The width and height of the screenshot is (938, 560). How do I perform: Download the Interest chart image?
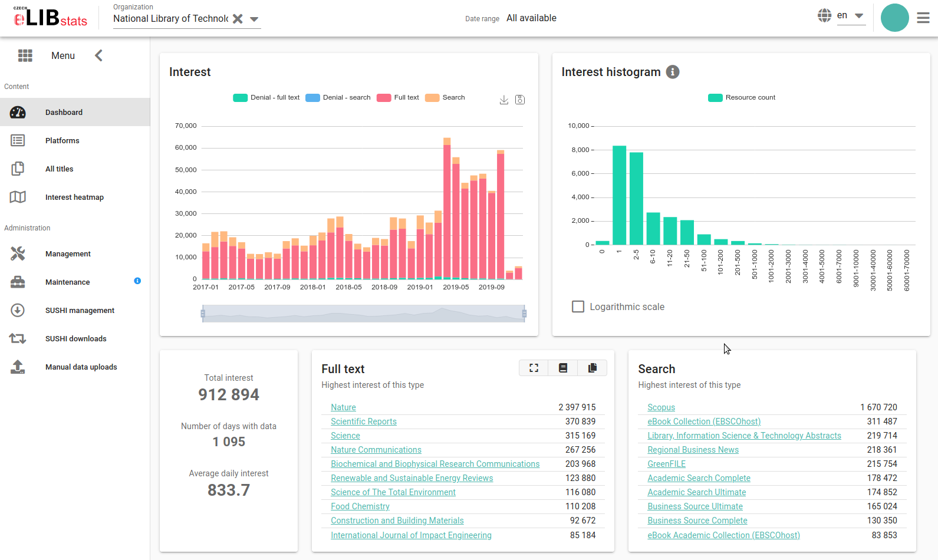pos(504,100)
